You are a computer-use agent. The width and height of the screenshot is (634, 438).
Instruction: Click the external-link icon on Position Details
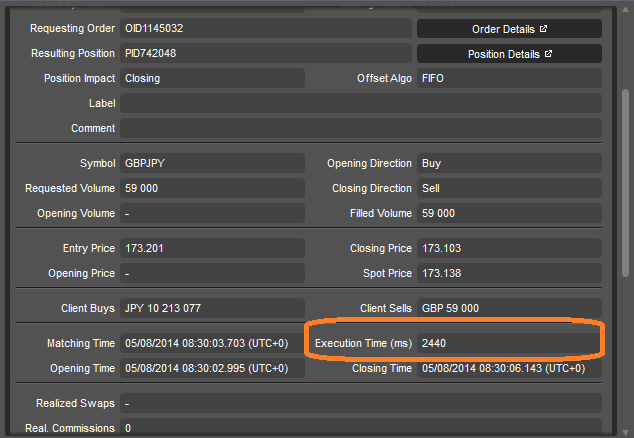click(548, 54)
